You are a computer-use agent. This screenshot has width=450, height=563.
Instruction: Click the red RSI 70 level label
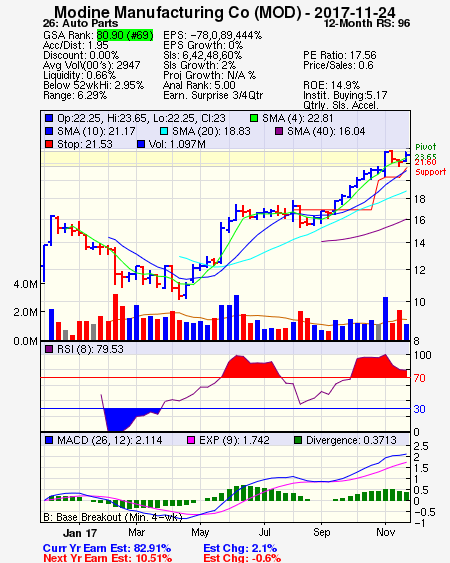[x=419, y=378]
